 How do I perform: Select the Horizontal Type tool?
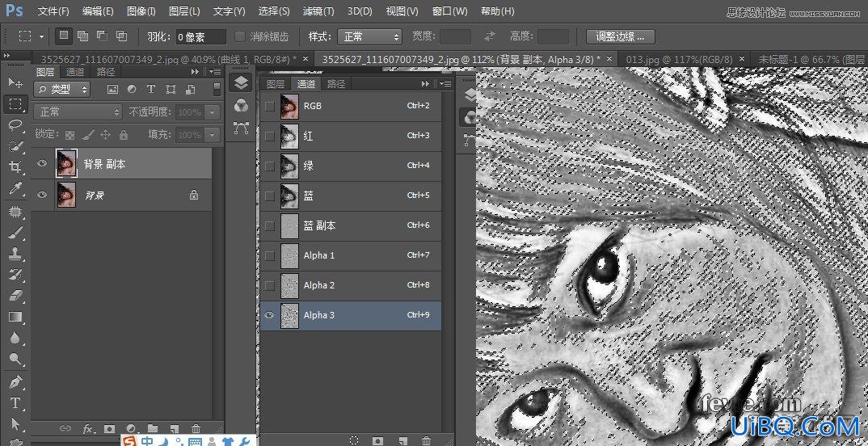pyautogui.click(x=15, y=403)
